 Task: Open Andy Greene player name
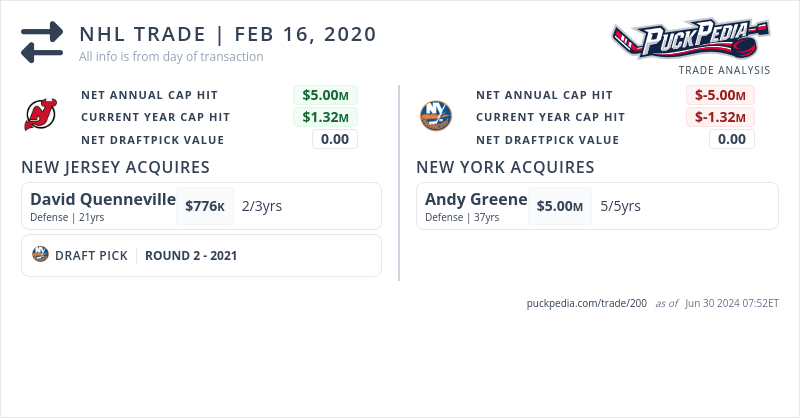476,199
